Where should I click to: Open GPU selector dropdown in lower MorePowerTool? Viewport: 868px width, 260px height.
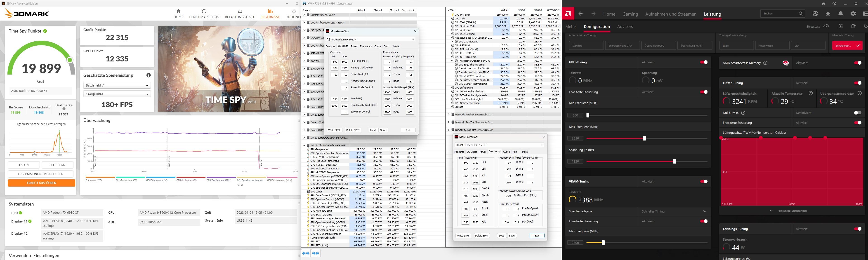499,145
